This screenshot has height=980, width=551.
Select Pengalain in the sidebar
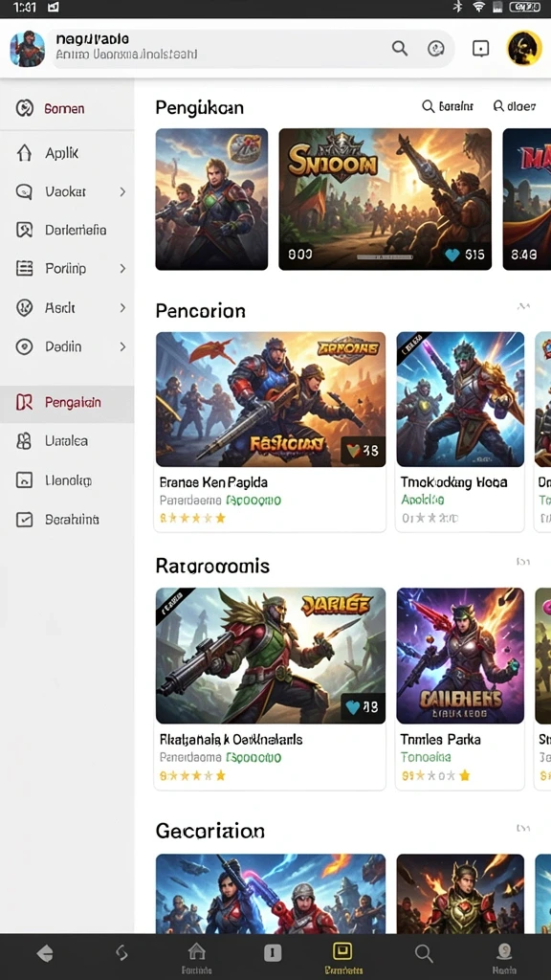click(67, 403)
